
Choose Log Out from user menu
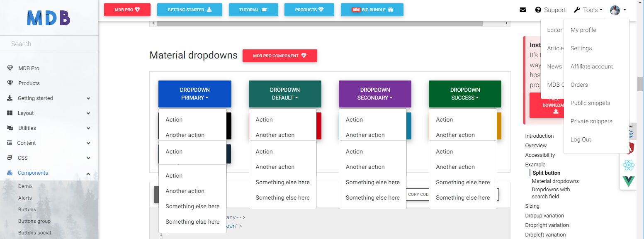point(581,139)
